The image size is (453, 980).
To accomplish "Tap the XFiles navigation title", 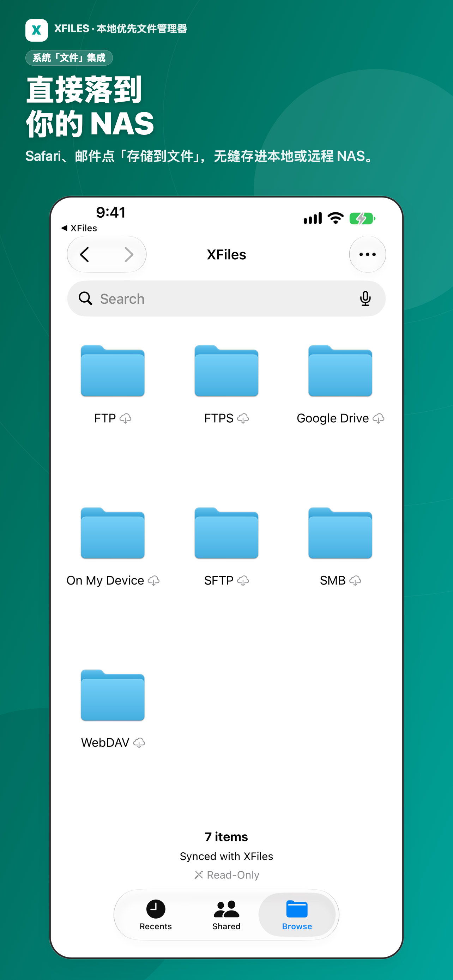I will coord(226,254).
